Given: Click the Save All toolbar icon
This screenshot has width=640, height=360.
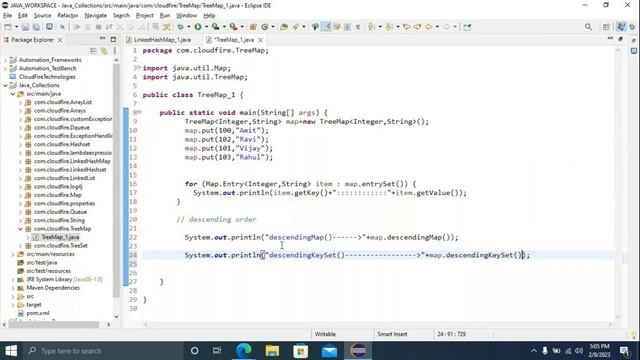Looking at the screenshot, I should 36,27.
